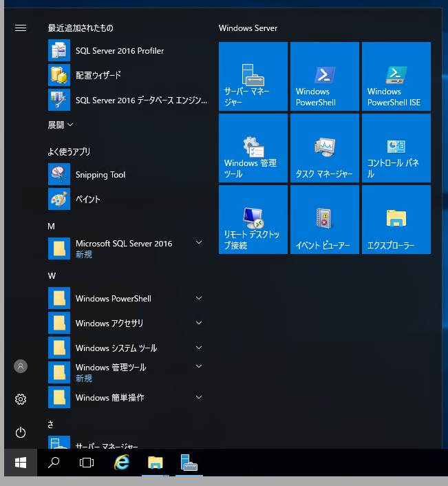Click the user account icon in sidebar
Image resolution: width=448 pixels, height=486 pixels.
pyautogui.click(x=21, y=366)
